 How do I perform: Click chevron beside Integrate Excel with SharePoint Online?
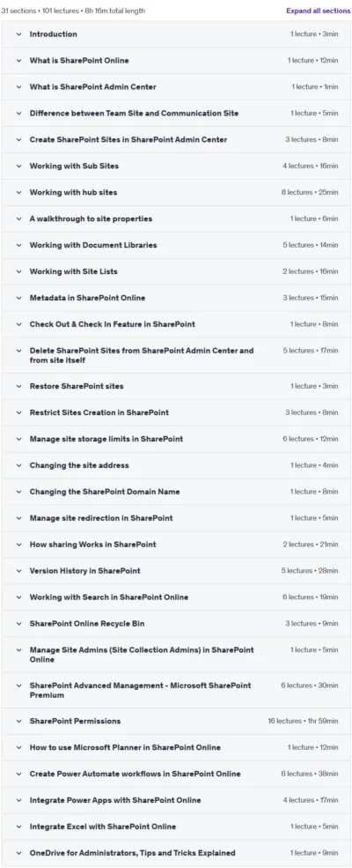[x=18, y=827]
